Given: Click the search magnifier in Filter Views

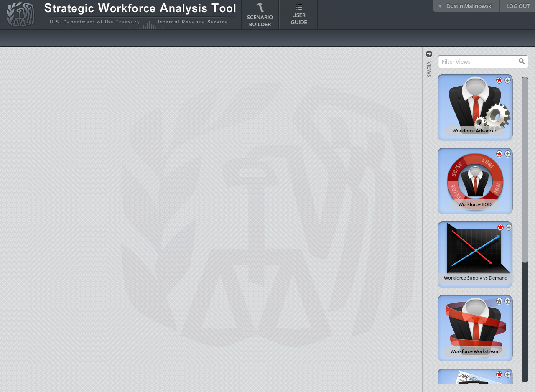Looking at the screenshot, I should [x=522, y=61].
